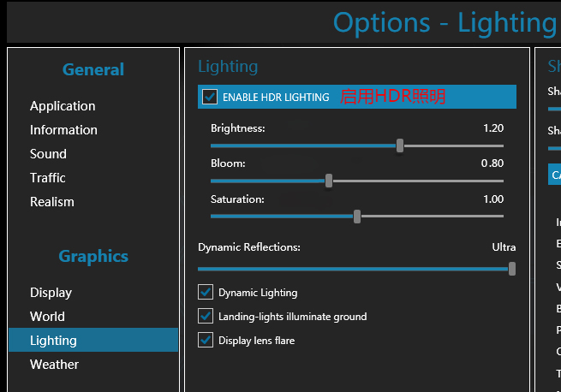
Task: Open the World graphics settings
Action: [x=47, y=317]
